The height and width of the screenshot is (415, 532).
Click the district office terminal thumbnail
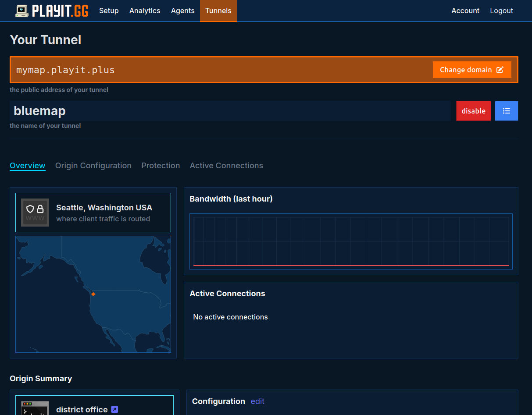[x=35, y=408]
